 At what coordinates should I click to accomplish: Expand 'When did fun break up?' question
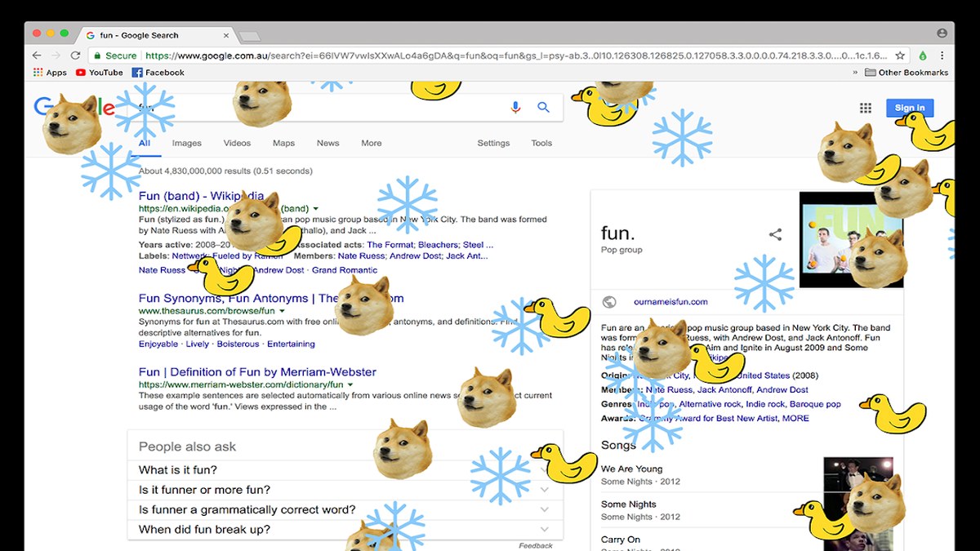click(x=345, y=529)
